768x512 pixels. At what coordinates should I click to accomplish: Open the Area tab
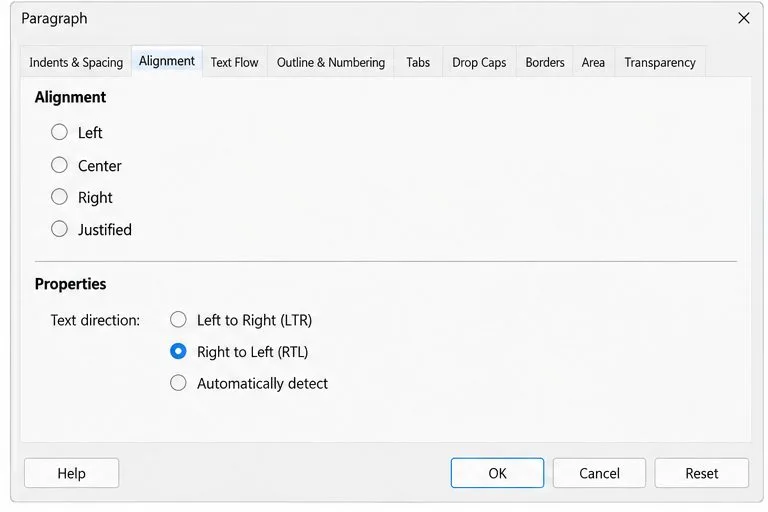pyautogui.click(x=593, y=62)
